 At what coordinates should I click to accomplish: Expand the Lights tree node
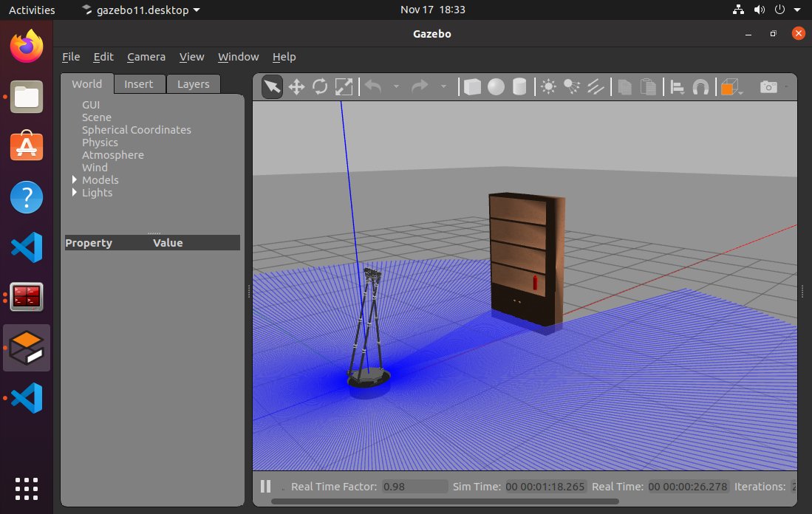[75, 192]
